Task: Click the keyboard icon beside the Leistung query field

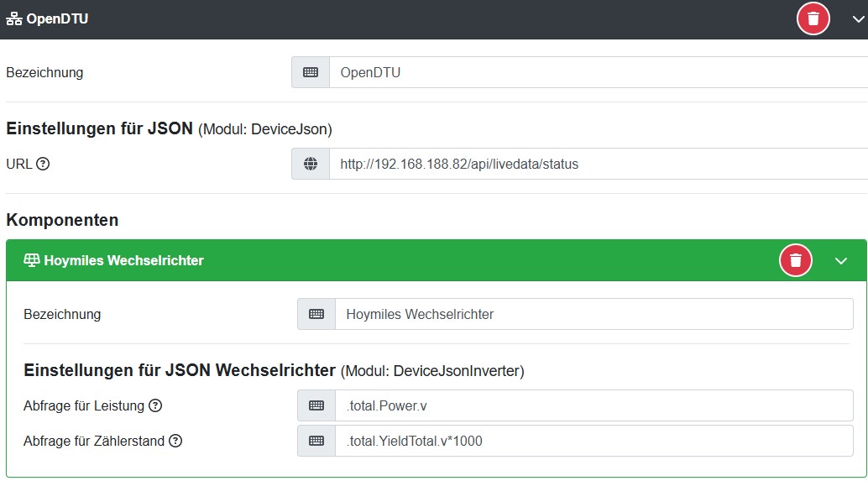Action: click(x=316, y=405)
